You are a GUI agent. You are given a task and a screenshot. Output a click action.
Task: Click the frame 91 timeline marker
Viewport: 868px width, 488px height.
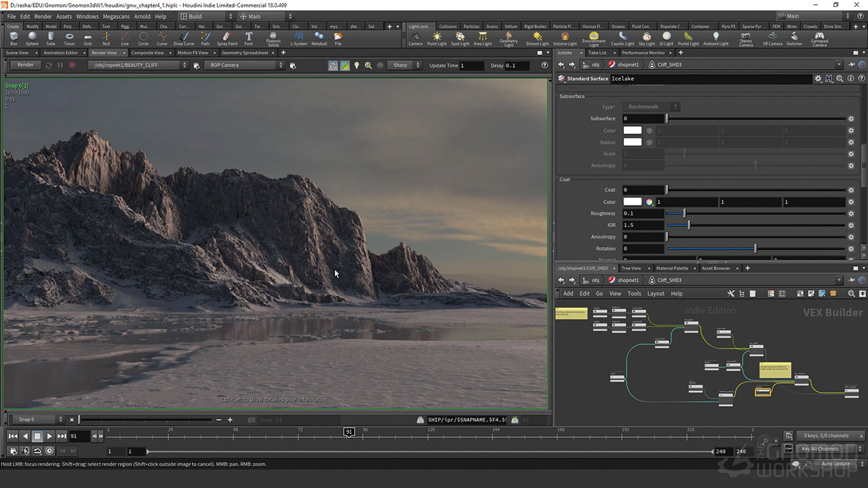pos(349,432)
